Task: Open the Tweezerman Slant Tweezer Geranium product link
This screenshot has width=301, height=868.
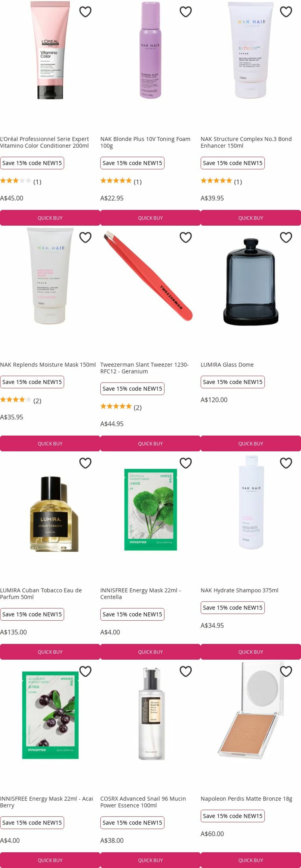Action: pos(145,368)
